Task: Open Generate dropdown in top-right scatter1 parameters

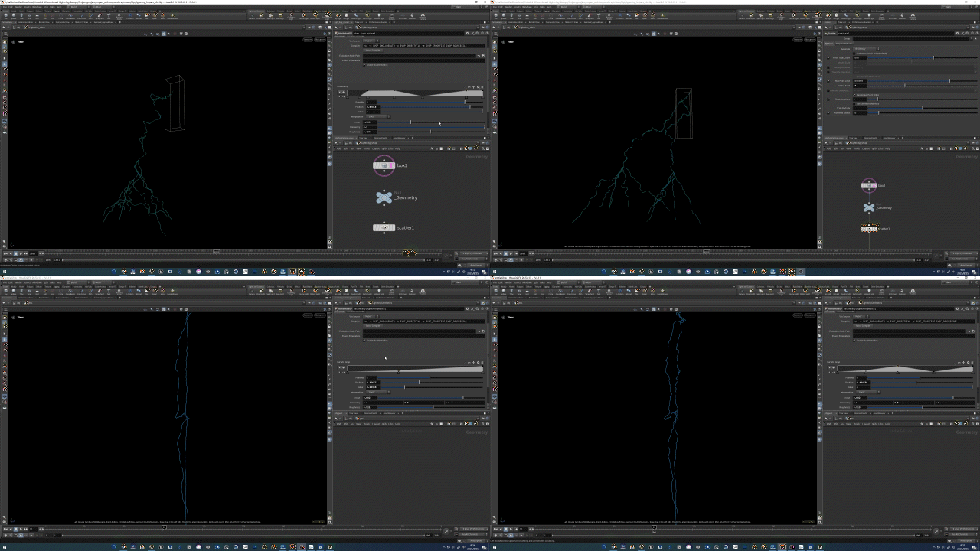Action: (865, 48)
